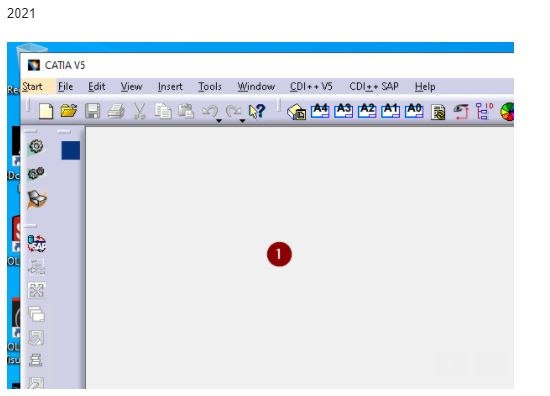
Task: Click the open box catalog icon
Action: coord(37,199)
